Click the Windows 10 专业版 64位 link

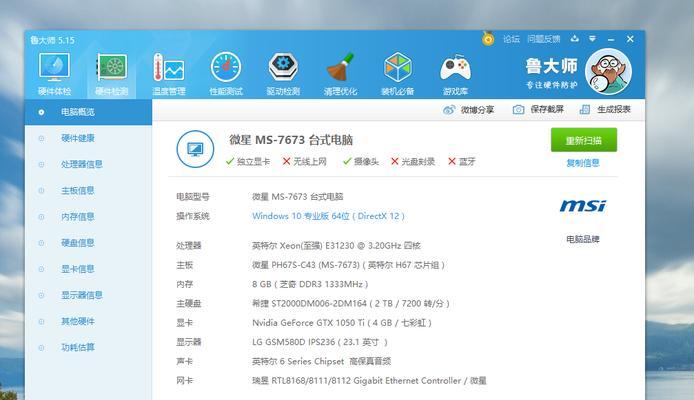(x=328, y=216)
